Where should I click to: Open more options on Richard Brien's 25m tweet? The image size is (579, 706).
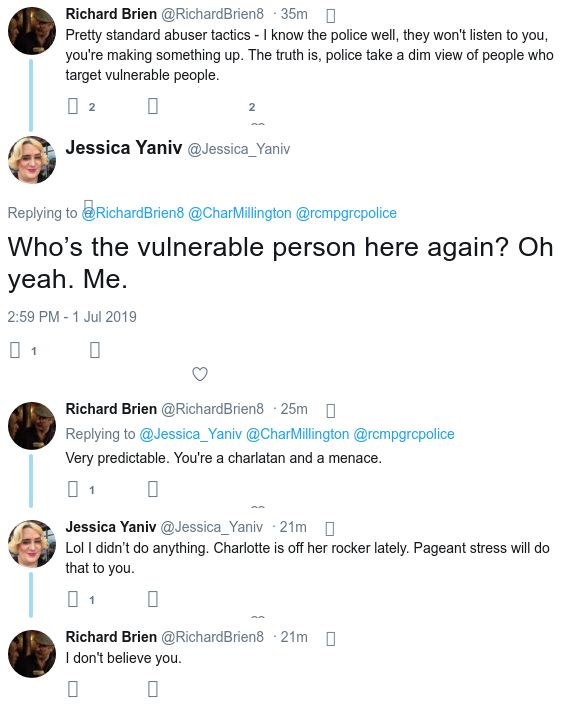[x=330, y=411]
